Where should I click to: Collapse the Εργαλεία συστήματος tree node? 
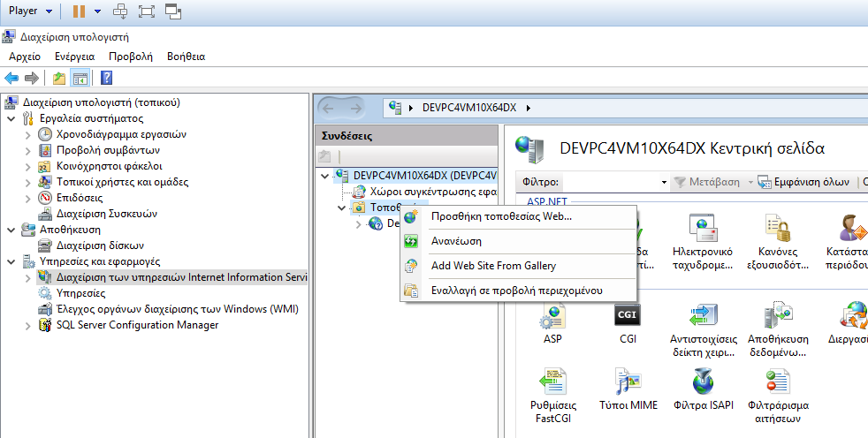point(11,118)
